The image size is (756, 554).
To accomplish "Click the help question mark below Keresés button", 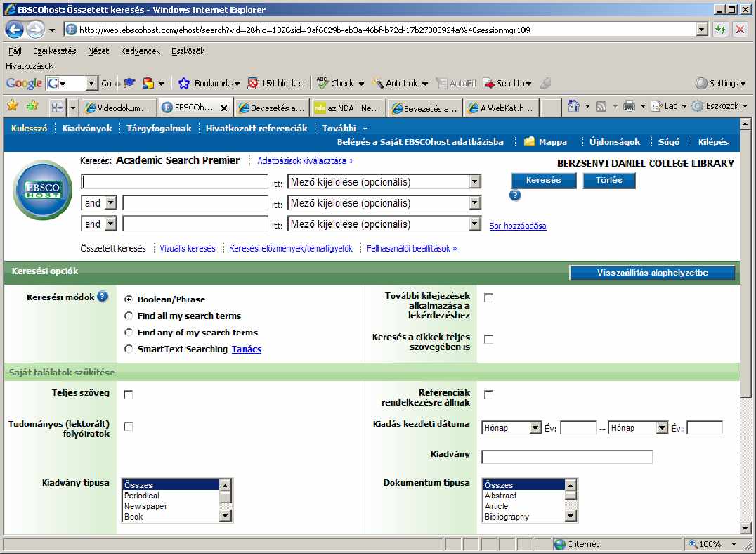I will tap(515, 195).
